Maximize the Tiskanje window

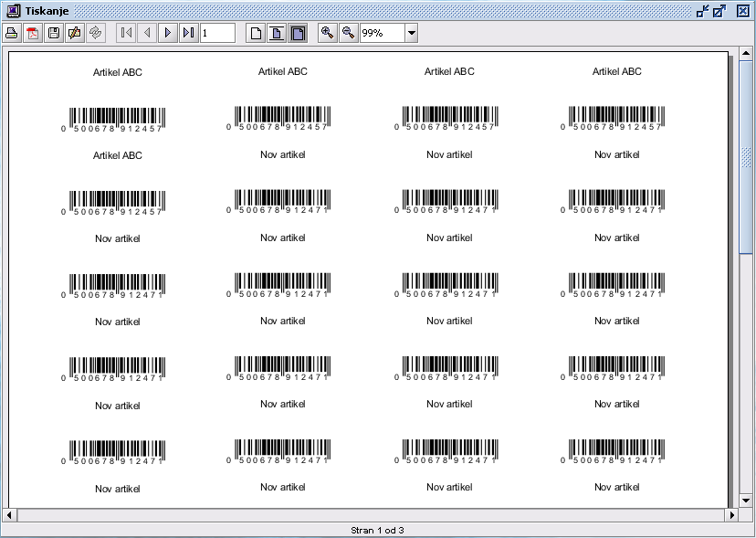click(719, 11)
